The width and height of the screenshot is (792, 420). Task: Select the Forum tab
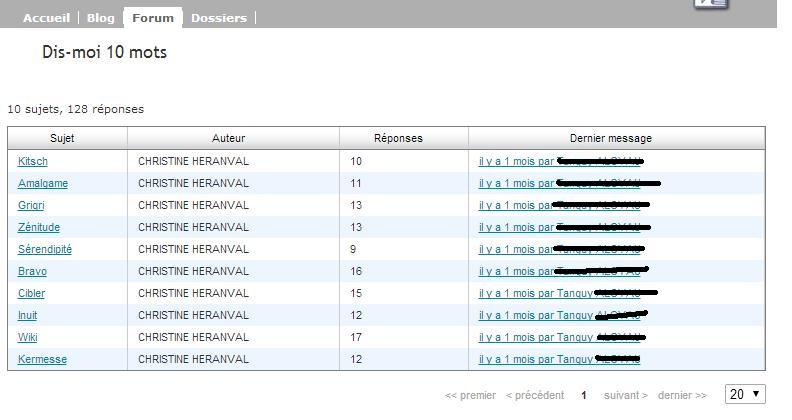tap(153, 18)
